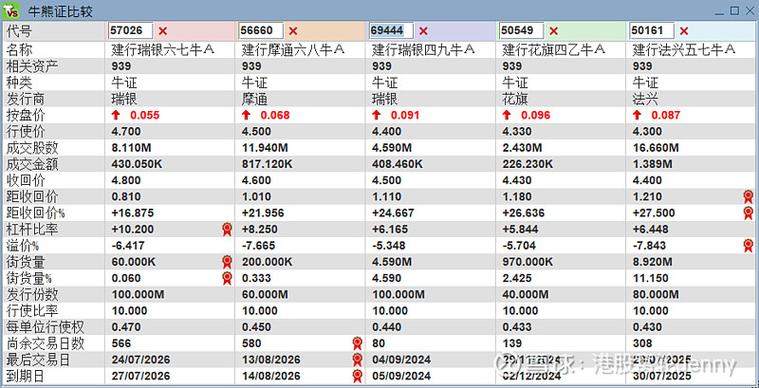Click the 尚余交易日数 row label
This screenshot has height=388, width=759.
46,343
